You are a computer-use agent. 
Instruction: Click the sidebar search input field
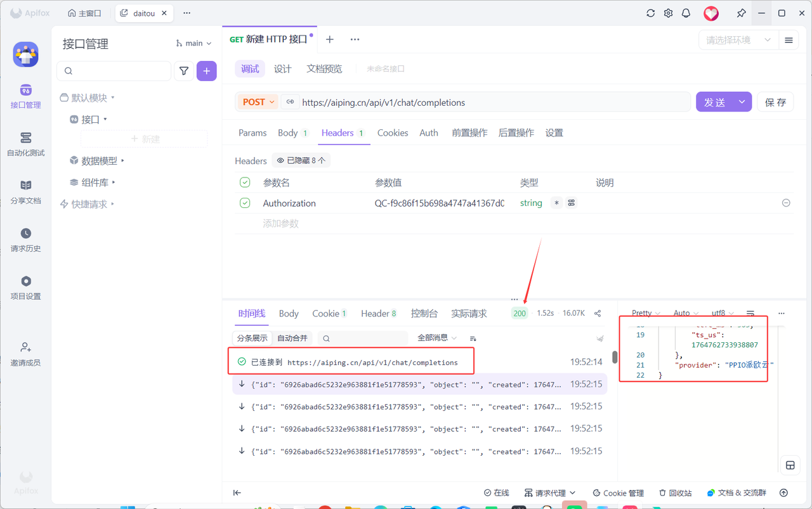[114, 71]
